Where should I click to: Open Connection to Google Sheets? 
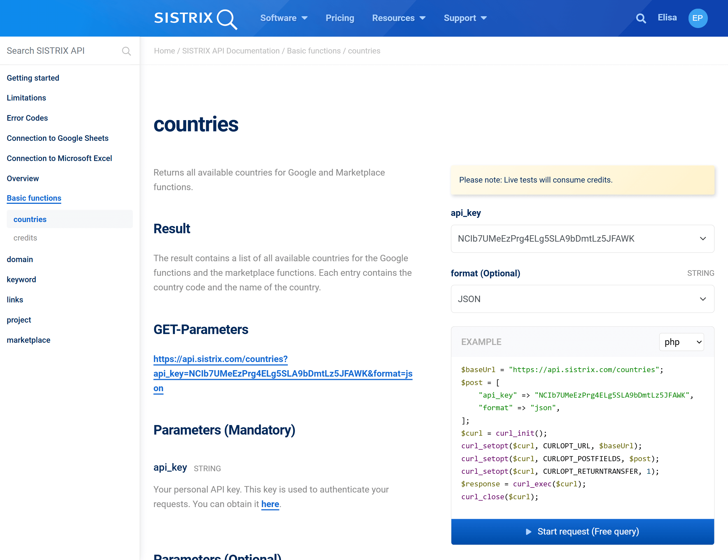(58, 138)
